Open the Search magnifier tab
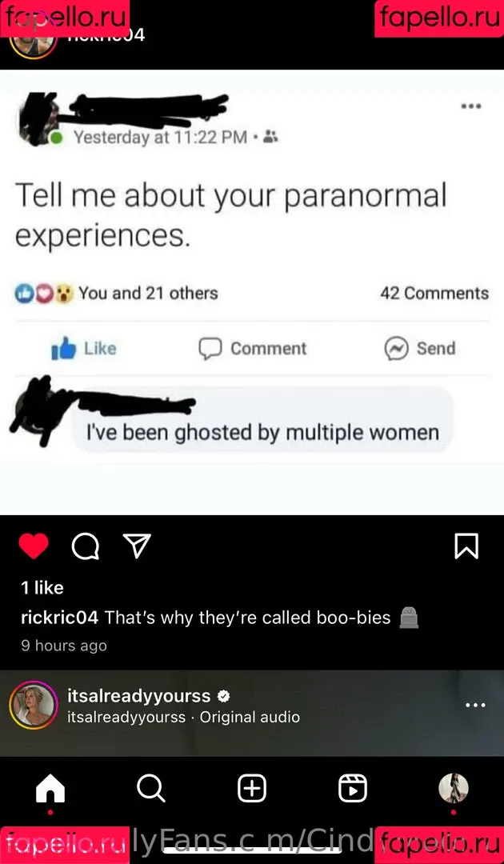This screenshot has width=504, height=864. (x=151, y=789)
